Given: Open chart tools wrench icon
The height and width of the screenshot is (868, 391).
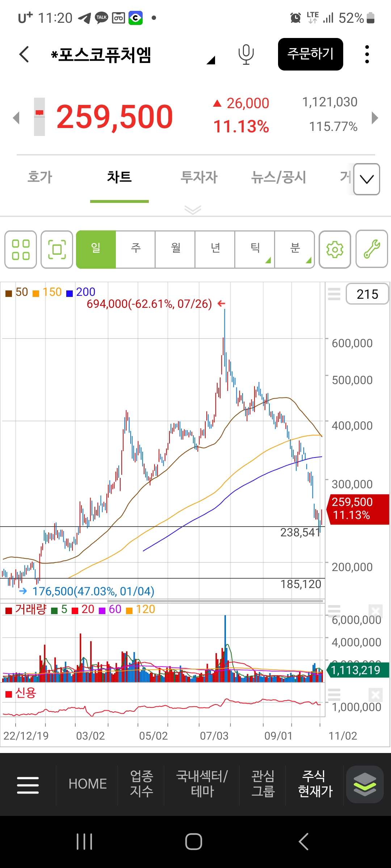Looking at the screenshot, I should coord(372,250).
